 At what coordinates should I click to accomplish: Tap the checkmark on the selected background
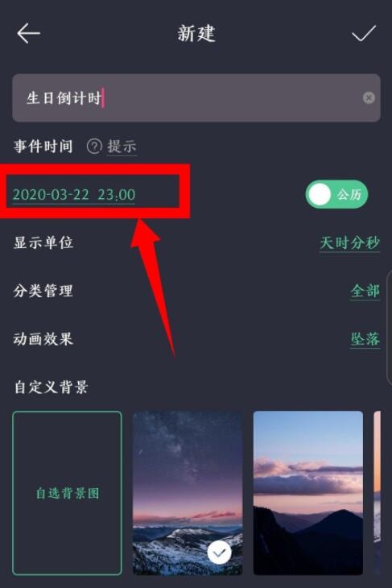[219, 553]
